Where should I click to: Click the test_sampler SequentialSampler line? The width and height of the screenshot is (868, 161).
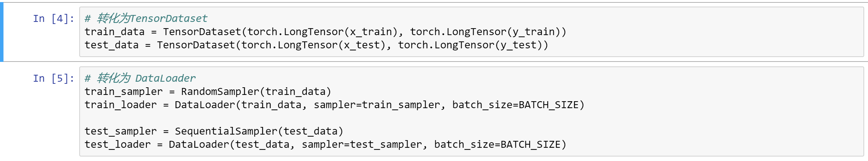click(214, 131)
